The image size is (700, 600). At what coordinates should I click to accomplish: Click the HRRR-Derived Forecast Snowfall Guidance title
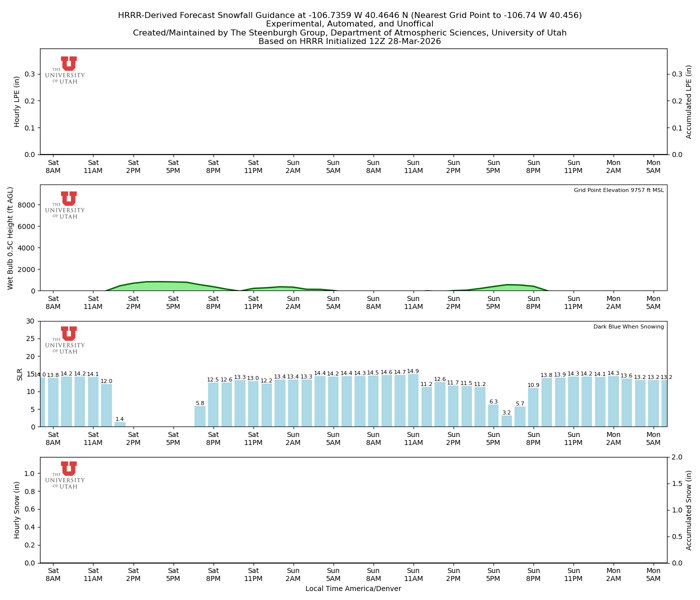[x=349, y=15]
